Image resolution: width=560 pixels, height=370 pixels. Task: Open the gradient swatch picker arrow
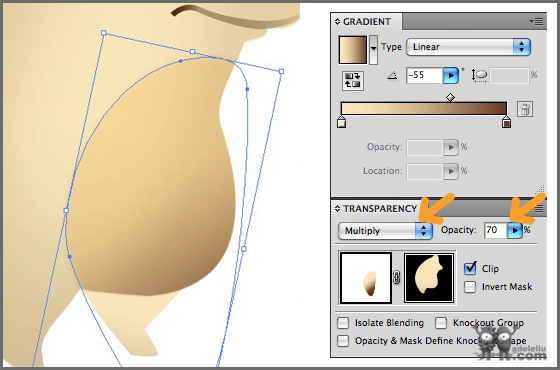[x=373, y=49]
